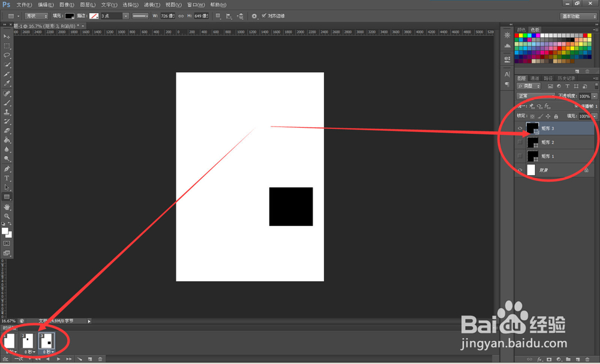This screenshot has width=600, height=364.
Task: Open the 滤镜 menu
Action: click(150, 4)
